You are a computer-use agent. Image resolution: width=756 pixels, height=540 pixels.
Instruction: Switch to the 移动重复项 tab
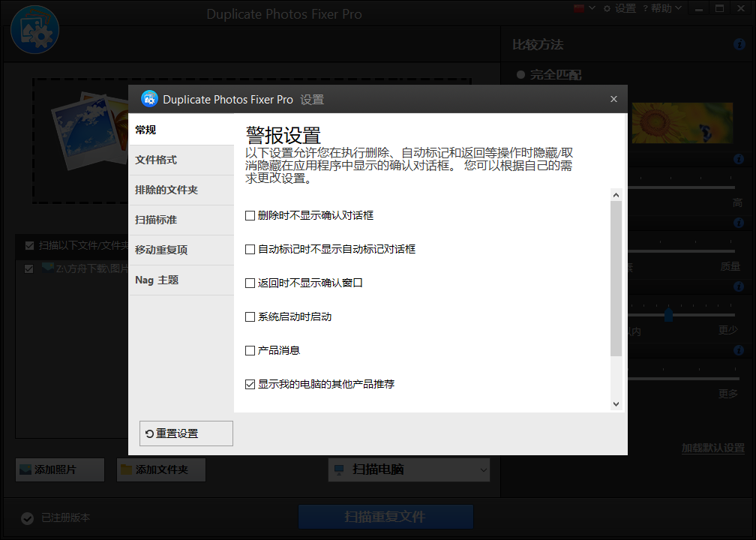181,250
